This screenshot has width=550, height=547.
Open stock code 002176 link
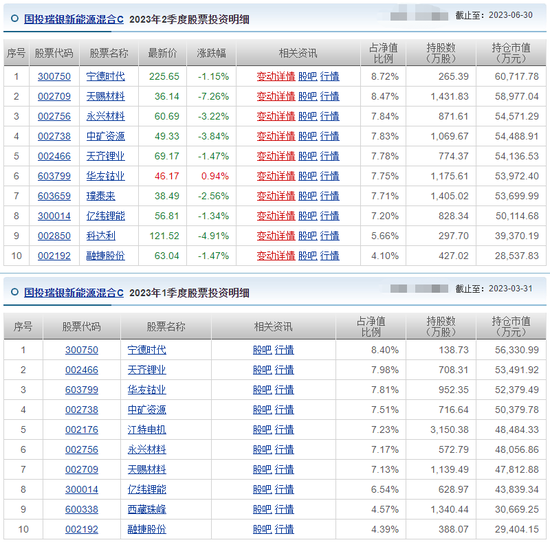pos(82,429)
